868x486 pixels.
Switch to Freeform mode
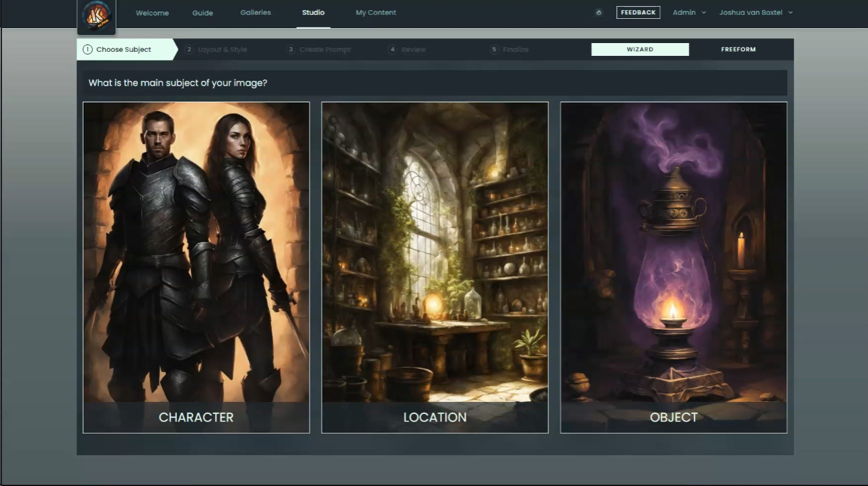click(738, 50)
